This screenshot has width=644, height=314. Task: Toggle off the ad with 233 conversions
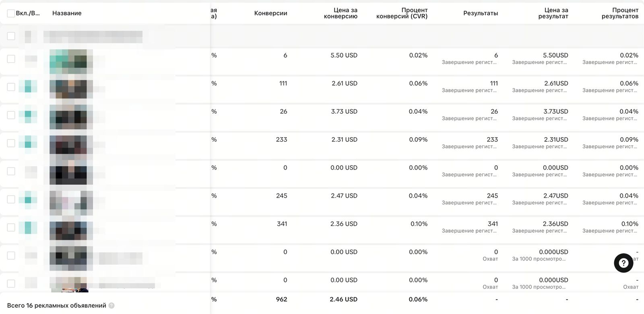pyautogui.click(x=28, y=143)
